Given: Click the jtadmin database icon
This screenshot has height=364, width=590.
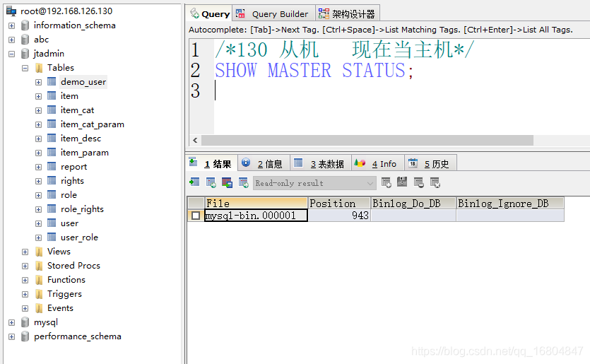Looking at the screenshot, I should pyautogui.click(x=25, y=54).
